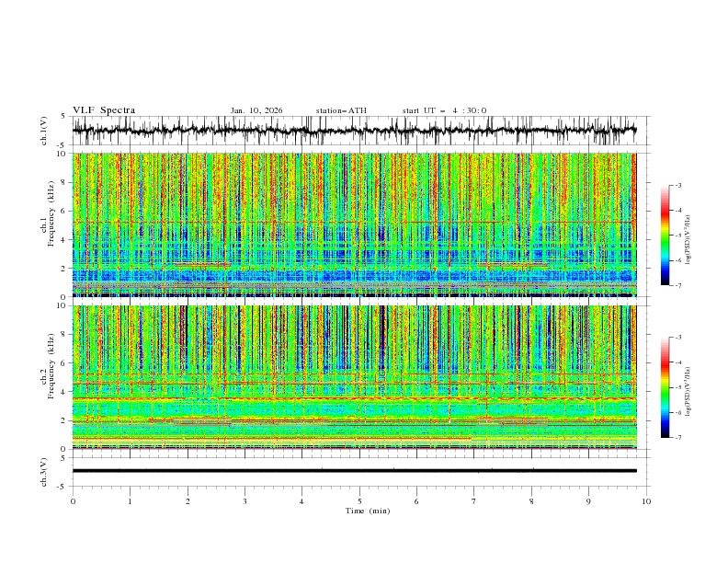This screenshot has height=563, width=728.
Task: Click the ch.3(V) axis lower tick label -5
Action: [62, 487]
